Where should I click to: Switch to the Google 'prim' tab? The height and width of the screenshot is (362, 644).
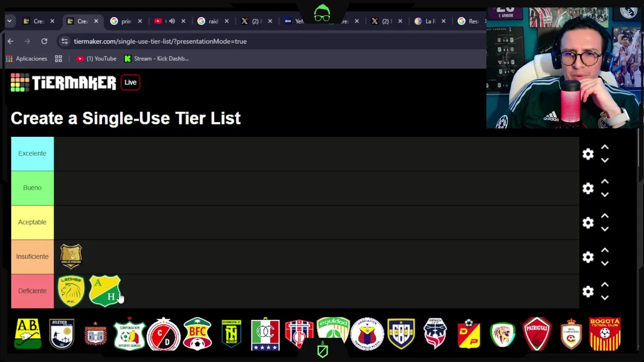click(x=126, y=21)
